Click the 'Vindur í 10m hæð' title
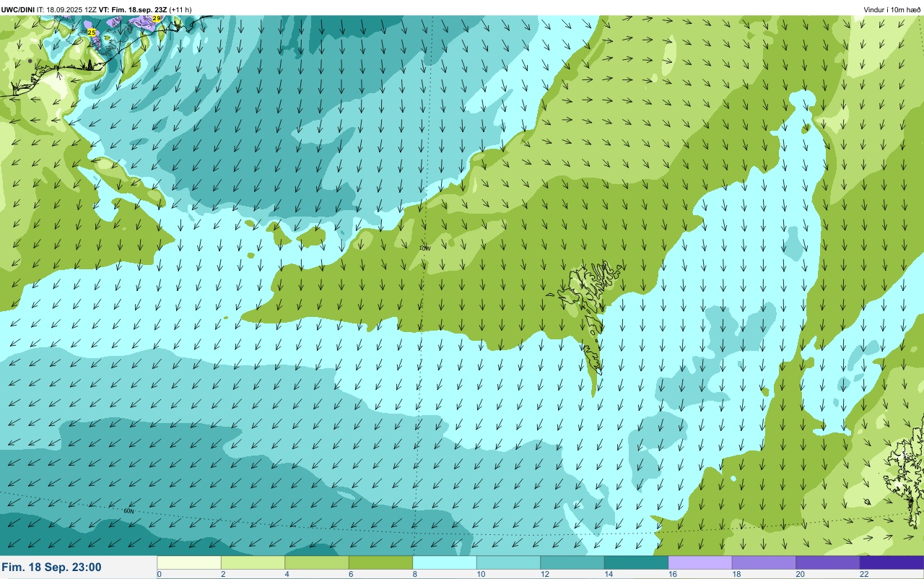Screen dimensions: 924x579 pyautogui.click(x=892, y=9)
